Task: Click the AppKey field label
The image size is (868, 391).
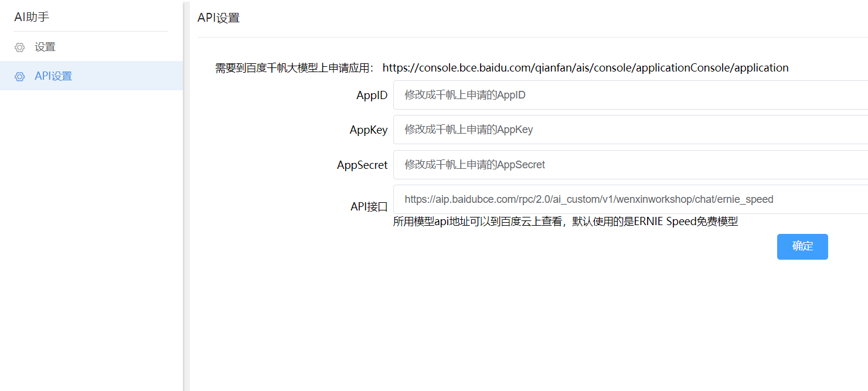Action: click(368, 130)
